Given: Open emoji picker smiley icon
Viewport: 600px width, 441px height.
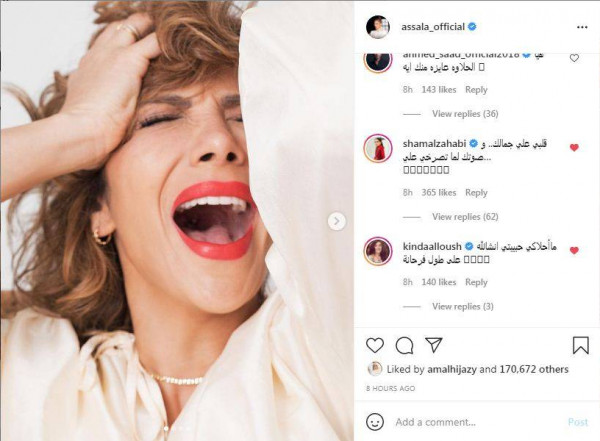Looking at the screenshot, I should click(x=375, y=422).
